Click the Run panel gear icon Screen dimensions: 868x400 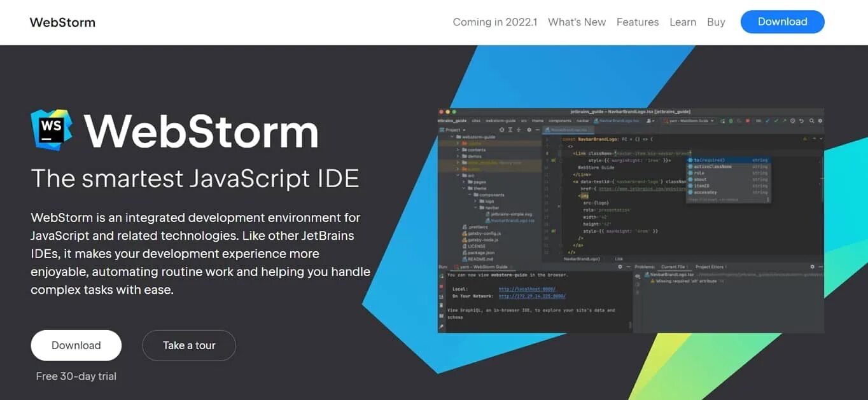pos(620,267)
